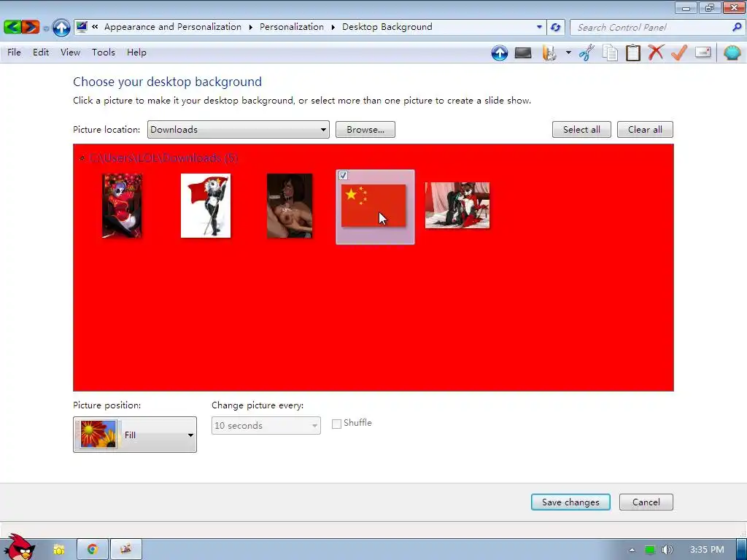Select the Chinese flag wallpaper thumbnail
747x560 pixels.
click(373, 206)
